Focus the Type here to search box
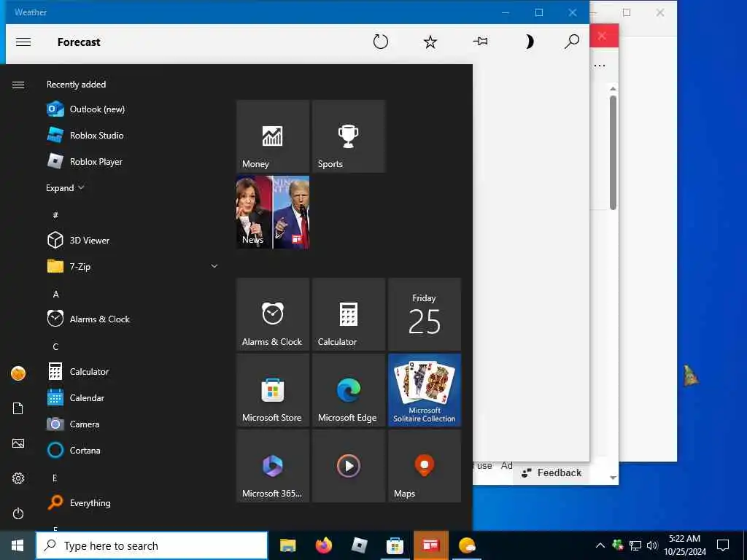Image resolution: width=747 pixels, height=560 pixels. coord(152,545)
